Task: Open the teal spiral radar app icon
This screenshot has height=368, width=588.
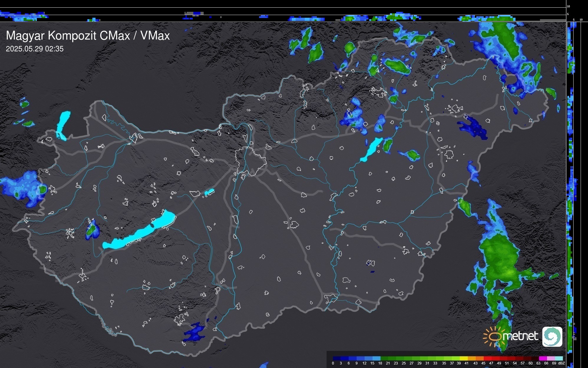Action: click(x=552, y=336)
